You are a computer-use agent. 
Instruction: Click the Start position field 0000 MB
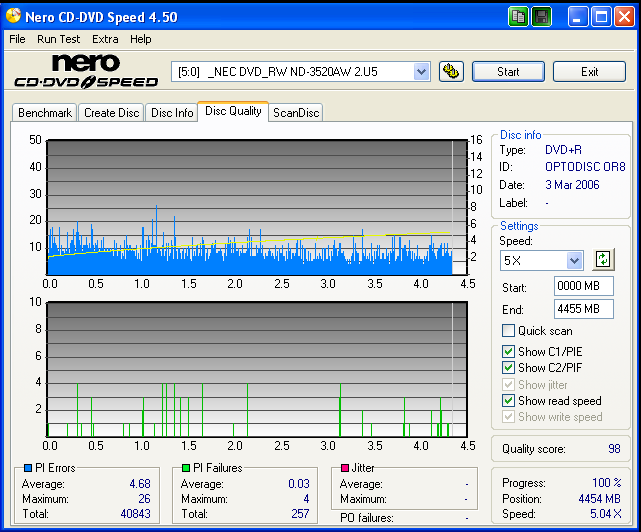coord(583,286)
